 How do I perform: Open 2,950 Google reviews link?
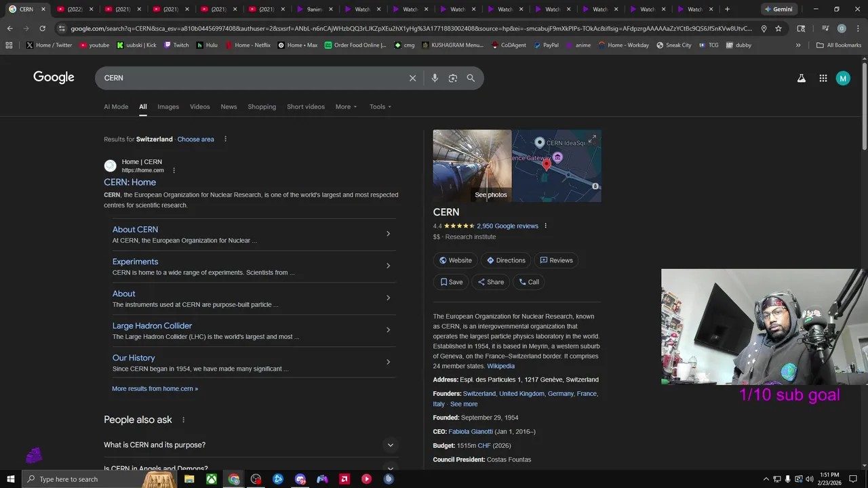pyautogui.click(x=508, y=226)
